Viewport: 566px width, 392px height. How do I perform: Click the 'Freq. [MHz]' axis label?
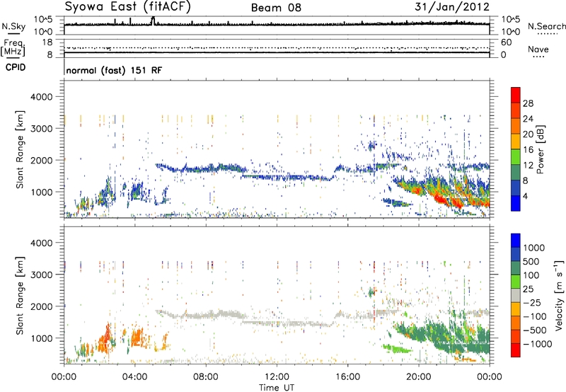(x=13, y=48)
